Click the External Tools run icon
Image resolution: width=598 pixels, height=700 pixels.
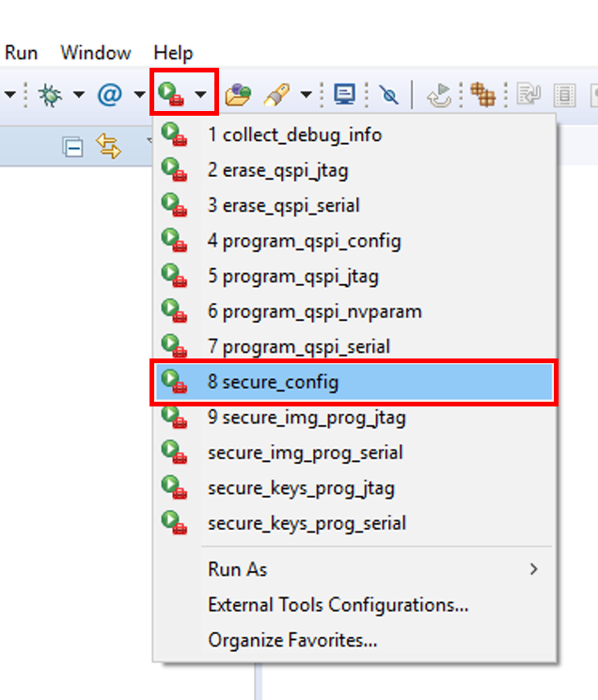point(171,95)
